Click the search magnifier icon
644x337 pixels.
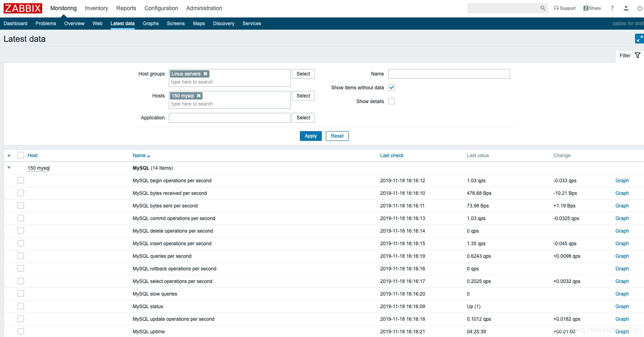point(543,8)
